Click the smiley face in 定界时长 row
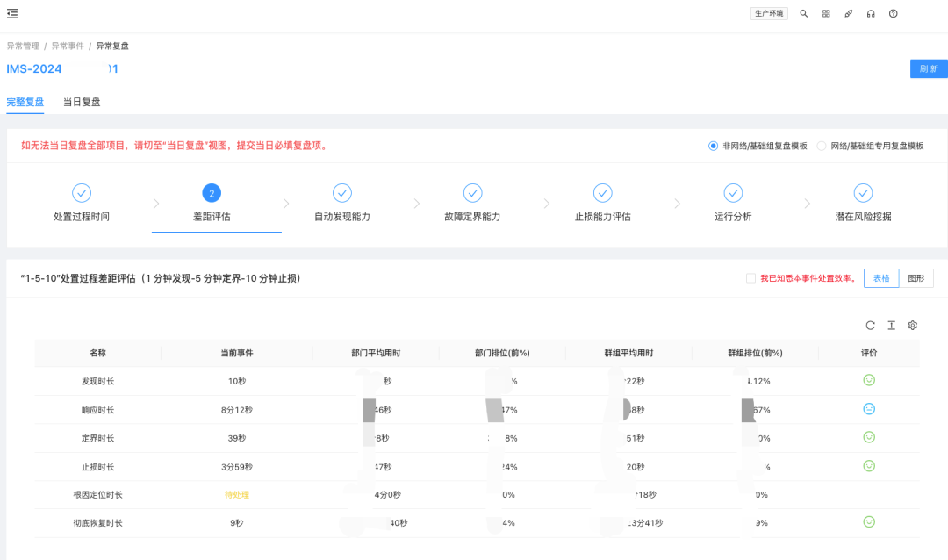 tap(869, 437)
